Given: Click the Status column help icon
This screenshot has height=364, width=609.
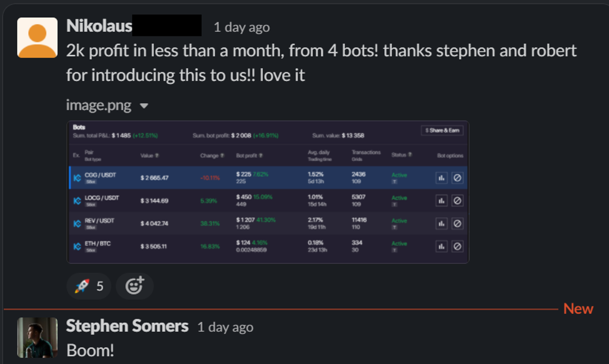Looking at the screenshot, I should [410, 155].
